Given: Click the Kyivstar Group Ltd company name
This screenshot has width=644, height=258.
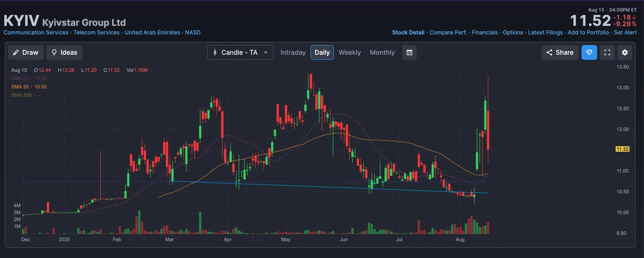Looking at the screenshot, I should 84,23.
